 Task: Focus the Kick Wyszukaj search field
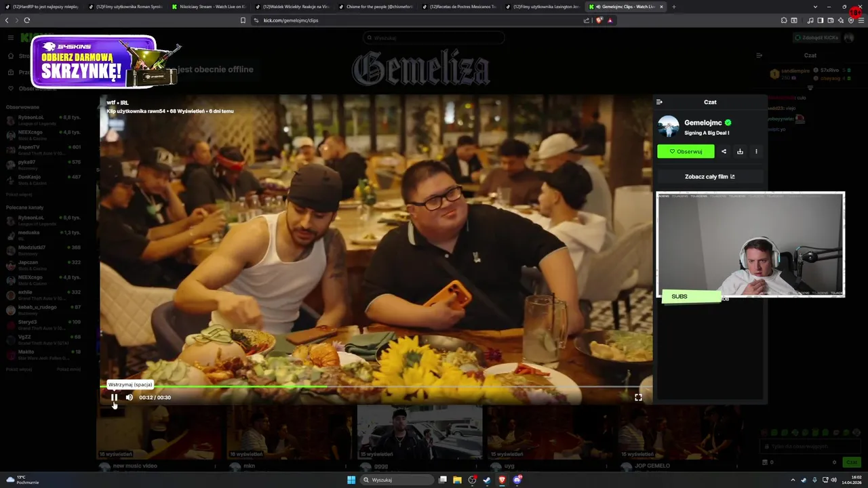(x=434, y=38)
